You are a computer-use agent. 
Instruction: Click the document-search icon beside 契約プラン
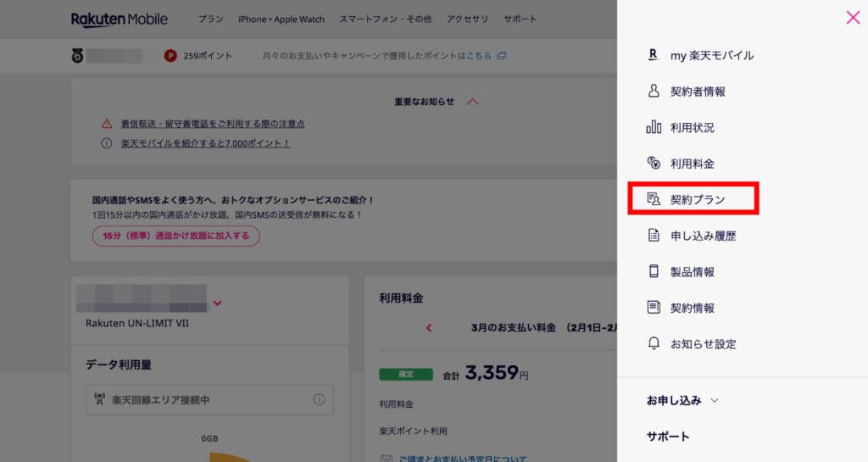pyautogui.click(x=654, y=199)
